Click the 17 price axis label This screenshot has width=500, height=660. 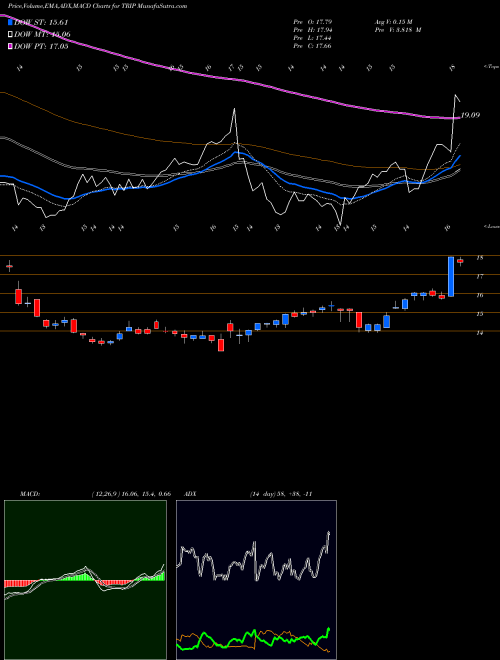(479, 277)
